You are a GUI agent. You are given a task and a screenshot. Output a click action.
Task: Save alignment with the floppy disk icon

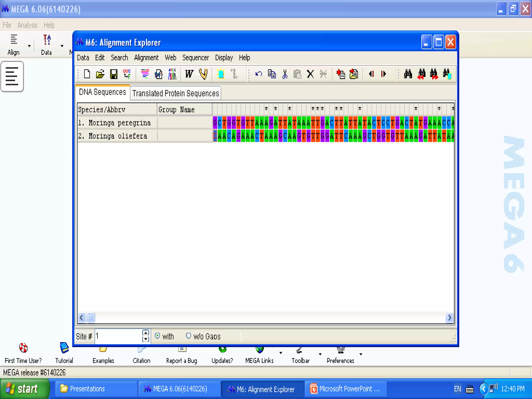click(114, 74)
